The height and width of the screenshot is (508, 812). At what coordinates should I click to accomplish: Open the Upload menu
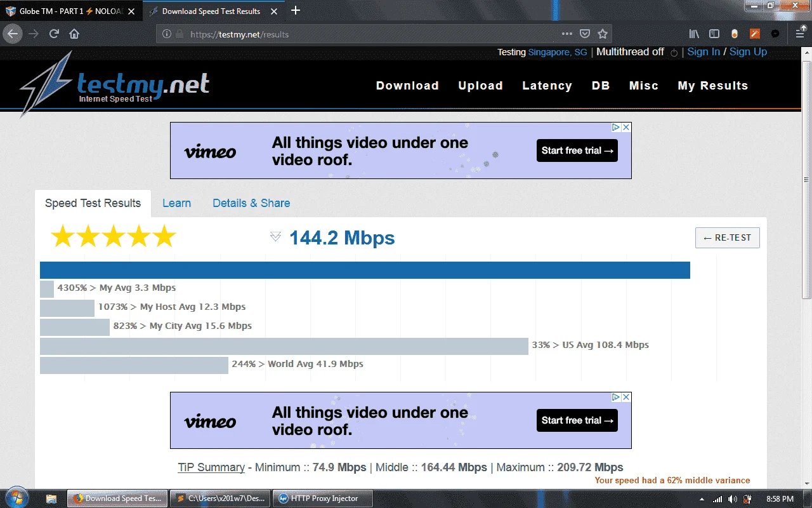(x=481, y=86)
